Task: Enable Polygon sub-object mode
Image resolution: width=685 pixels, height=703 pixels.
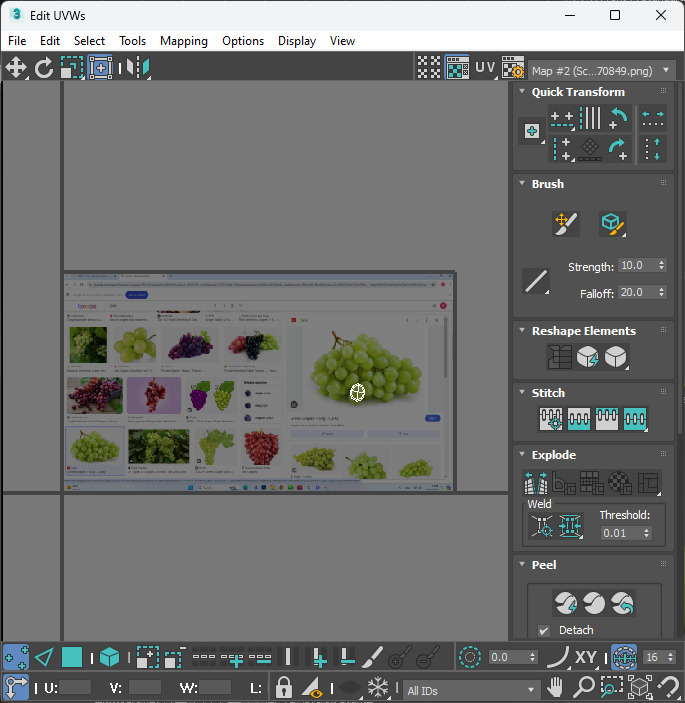Action: click(72, 658)
